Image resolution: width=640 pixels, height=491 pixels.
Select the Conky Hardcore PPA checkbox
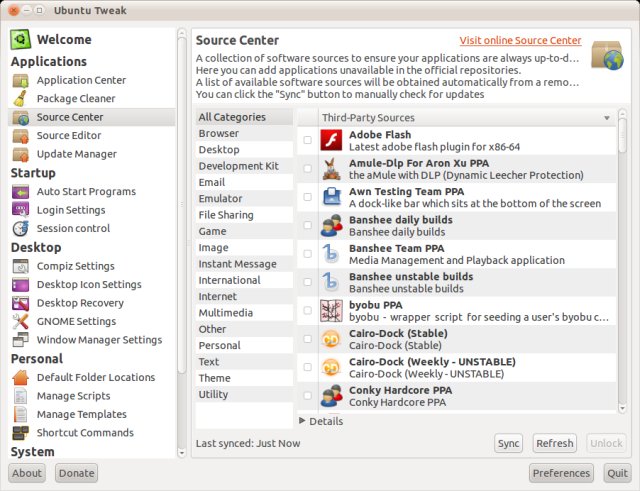coord(307,395)
